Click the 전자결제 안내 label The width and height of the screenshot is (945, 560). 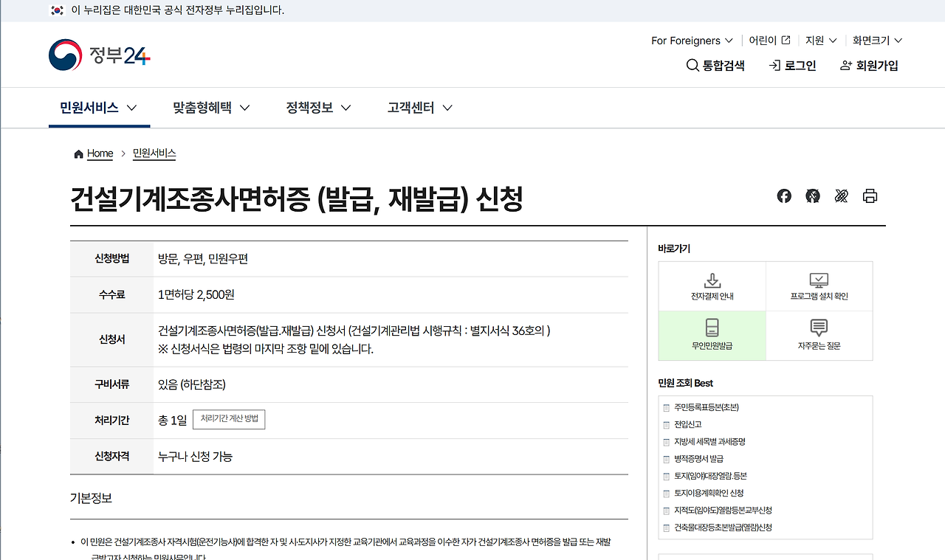point(712,297)
